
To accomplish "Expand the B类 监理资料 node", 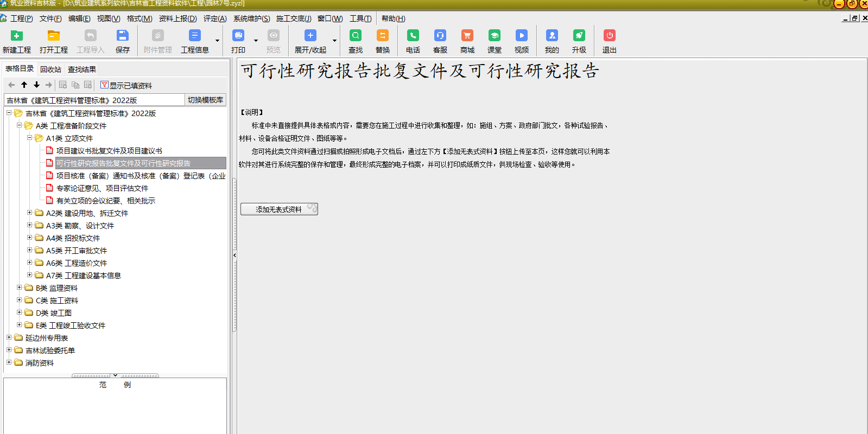I will (x=20, y=288).
